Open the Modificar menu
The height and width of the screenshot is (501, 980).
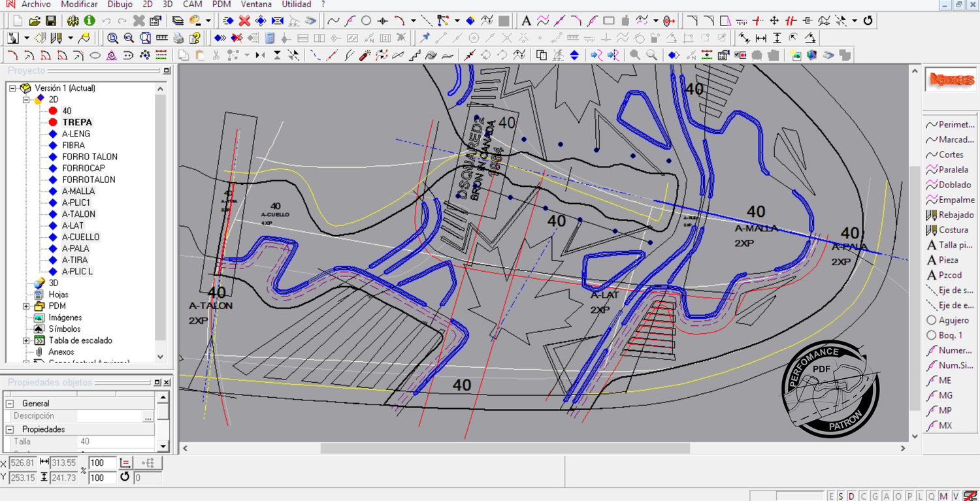click(79, 4)
